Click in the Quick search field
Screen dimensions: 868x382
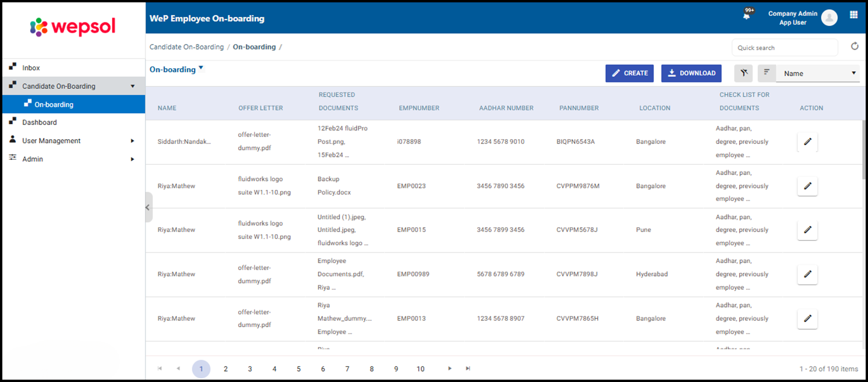(x=784, y=48)
